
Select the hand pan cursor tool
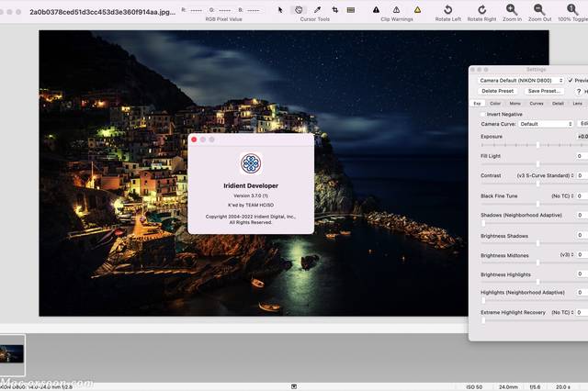(299, 10)
